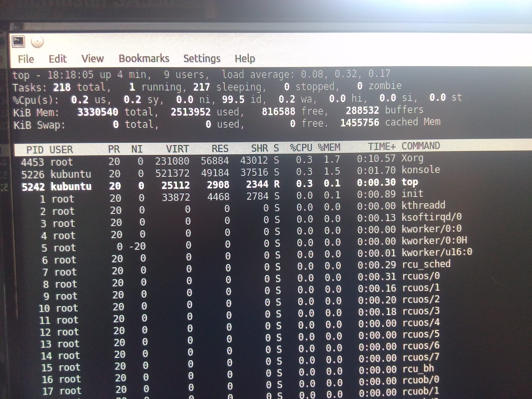The height and width of the screenshot is (399, 532).
Task: Click the rcuos/5 command text
Action: (421, 334)
